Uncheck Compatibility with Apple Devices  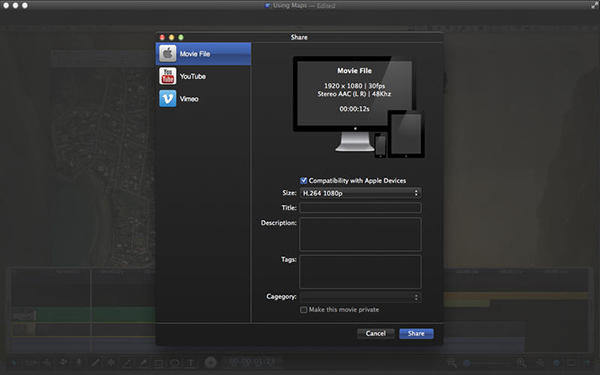coord(303,180)
